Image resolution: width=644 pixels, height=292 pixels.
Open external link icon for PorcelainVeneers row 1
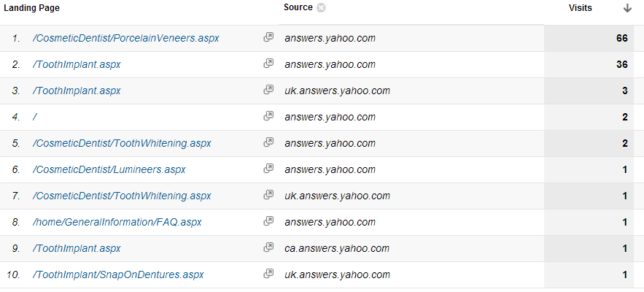coord(268,37)
